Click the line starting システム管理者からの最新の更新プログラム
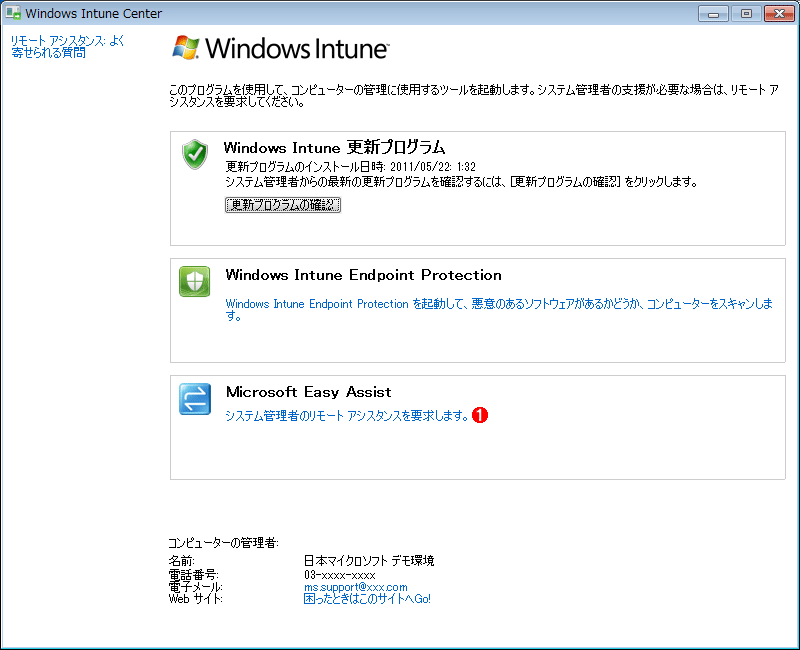 [461, 182]
